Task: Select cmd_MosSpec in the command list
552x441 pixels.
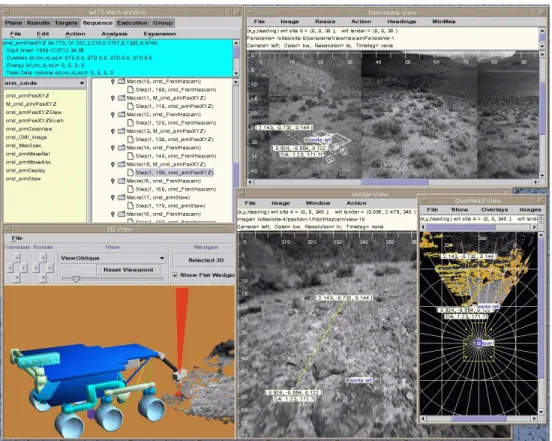Action: click(23, 145)
